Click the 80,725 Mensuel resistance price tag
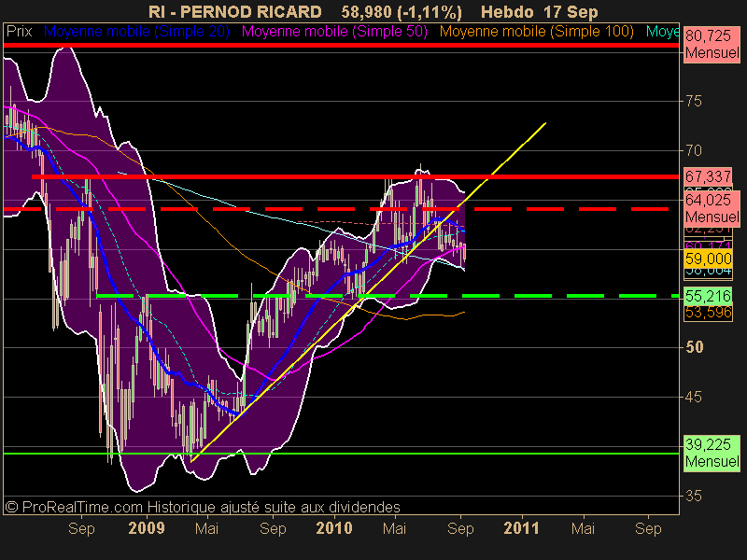747x560 pixels. click(712, 44)
